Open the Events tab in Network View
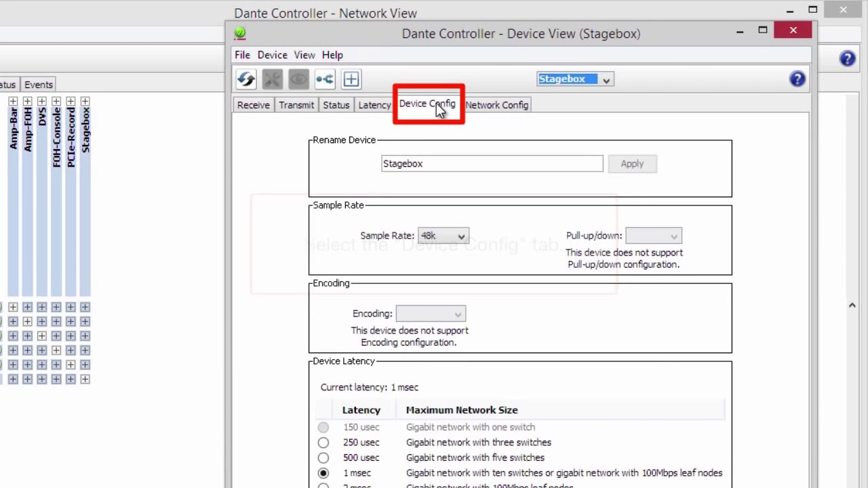This screenshot has width=868, height=488. 39,85
